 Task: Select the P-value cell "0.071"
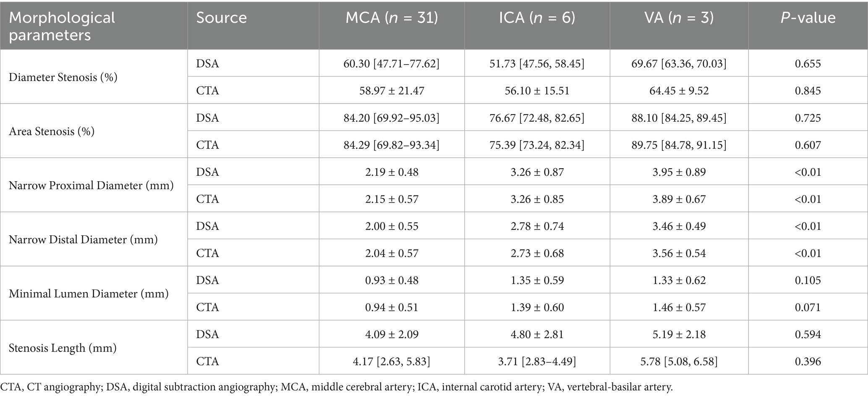tap(808, 307)
